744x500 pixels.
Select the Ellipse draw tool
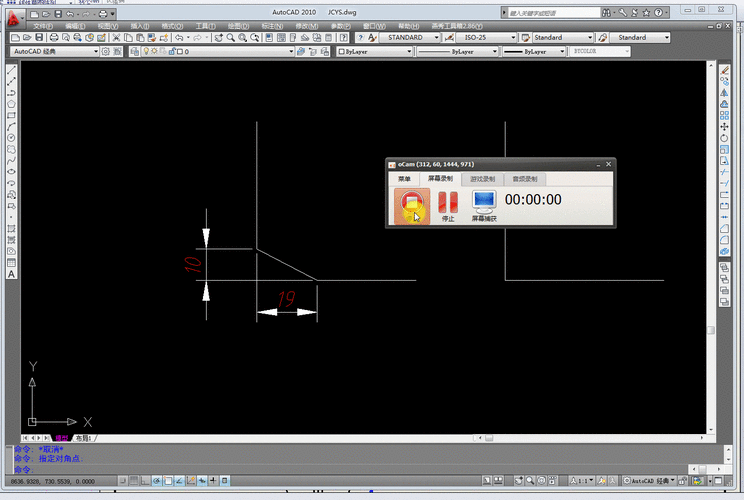click(11, 172)
